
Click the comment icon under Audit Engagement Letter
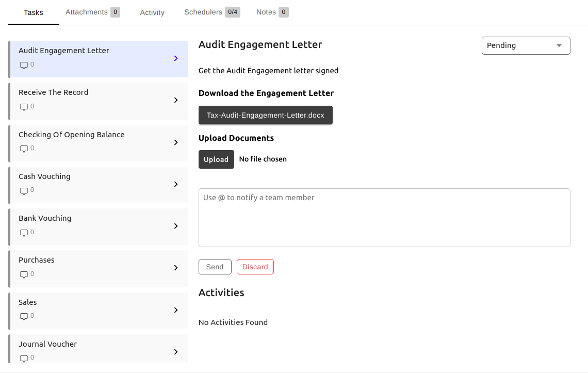(24, 66)
